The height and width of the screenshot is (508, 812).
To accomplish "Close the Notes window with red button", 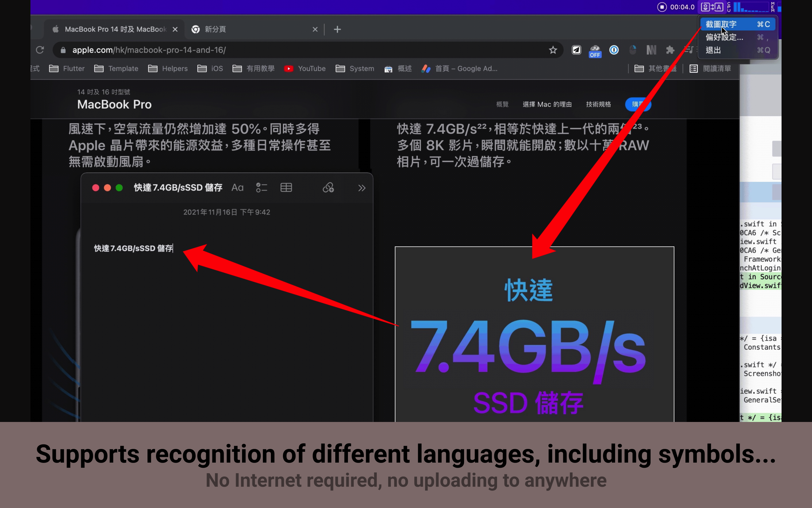I will 95,187.
